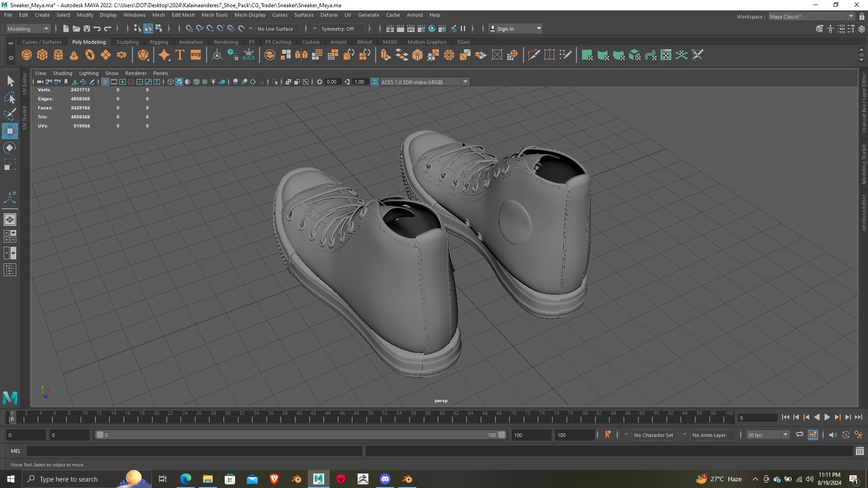This screenshot has height=488, width=868.
Task: Select the Paint Selection tool
Action: [10, 114]
